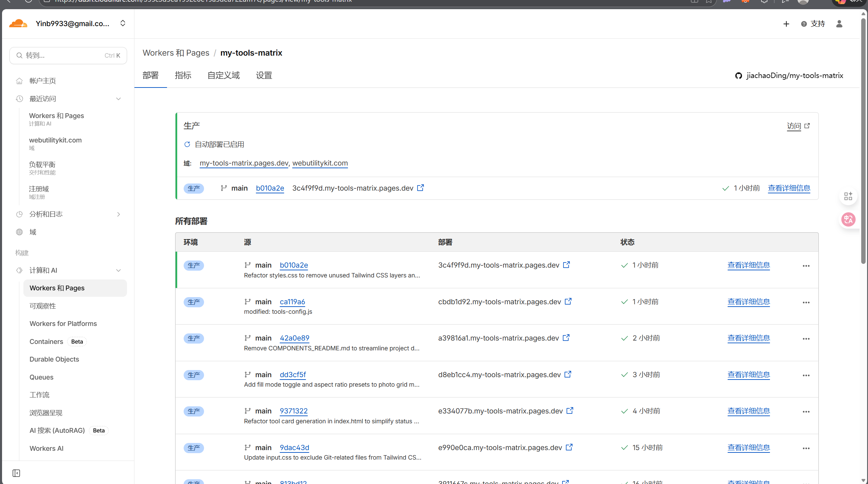Switch to the 自定义域 tab
Viewport: 868px width, 484px height.
click(x=223, y=75)
